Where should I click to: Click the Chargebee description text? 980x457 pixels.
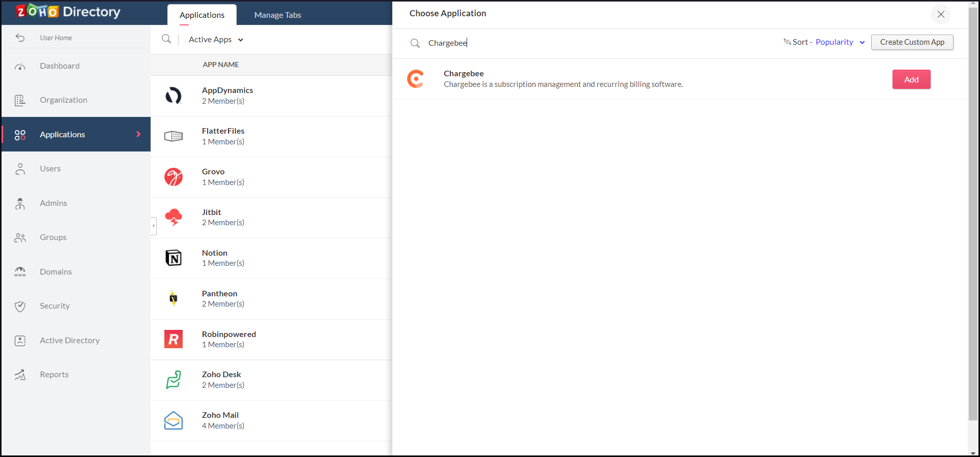point(563,84)
